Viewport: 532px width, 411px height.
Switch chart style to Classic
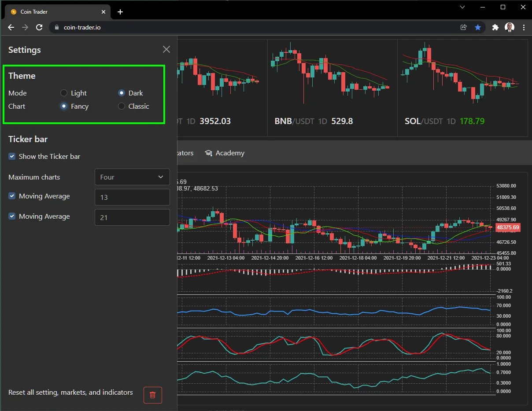tap(121, 106)
